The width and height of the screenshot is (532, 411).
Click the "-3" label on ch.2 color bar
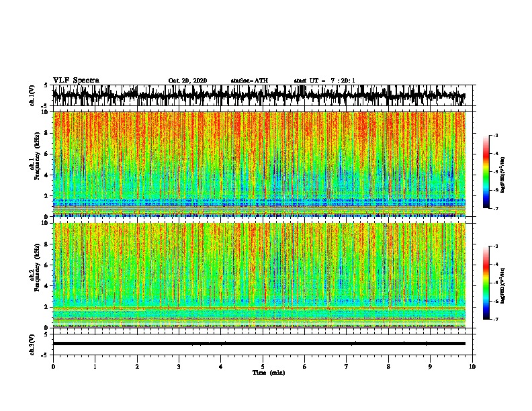coord(496,246)
